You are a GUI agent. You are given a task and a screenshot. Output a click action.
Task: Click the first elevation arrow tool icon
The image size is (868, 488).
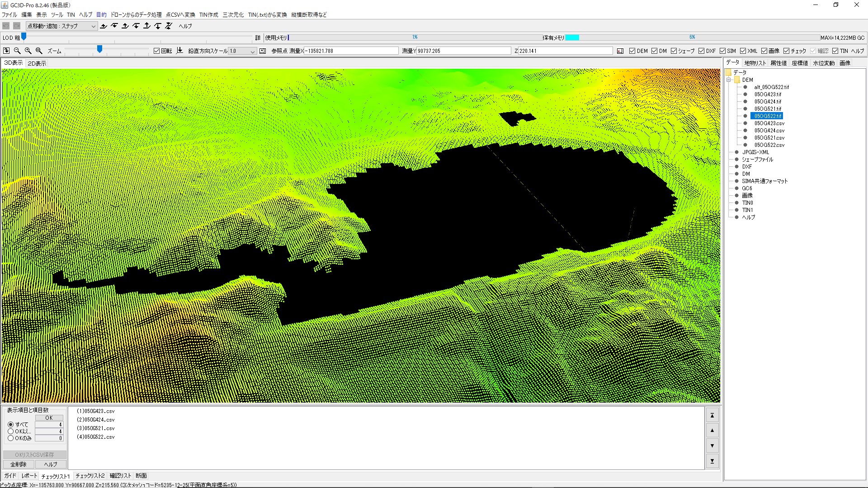104,26
